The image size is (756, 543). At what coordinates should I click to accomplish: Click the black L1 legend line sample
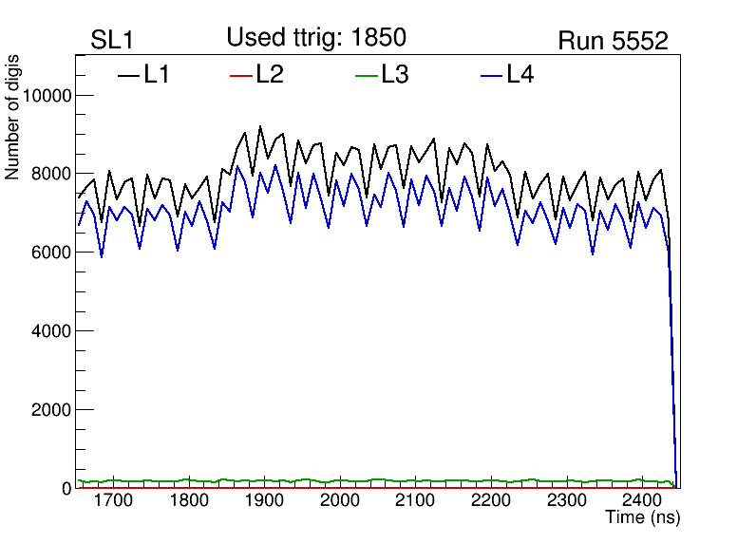pos(128,75)
